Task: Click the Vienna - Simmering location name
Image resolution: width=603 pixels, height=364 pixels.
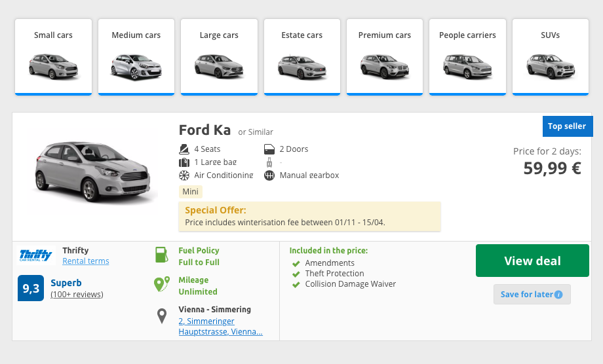Action: (214, 310)
